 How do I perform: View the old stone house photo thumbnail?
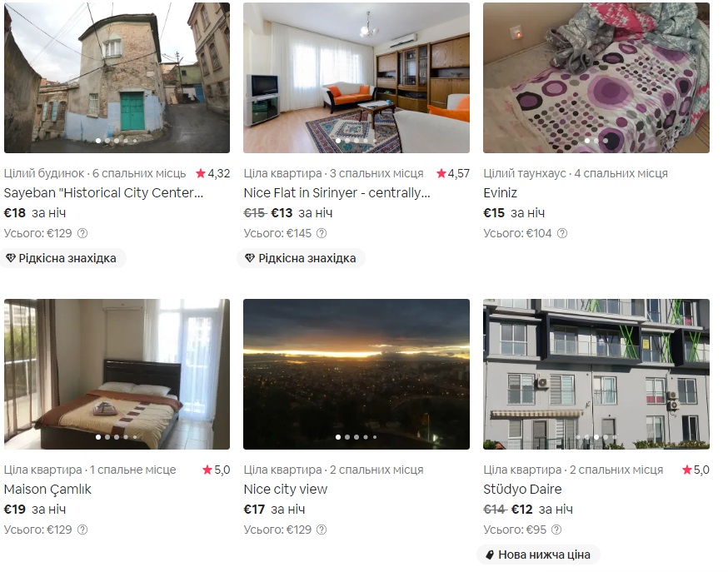coord(117,77)
